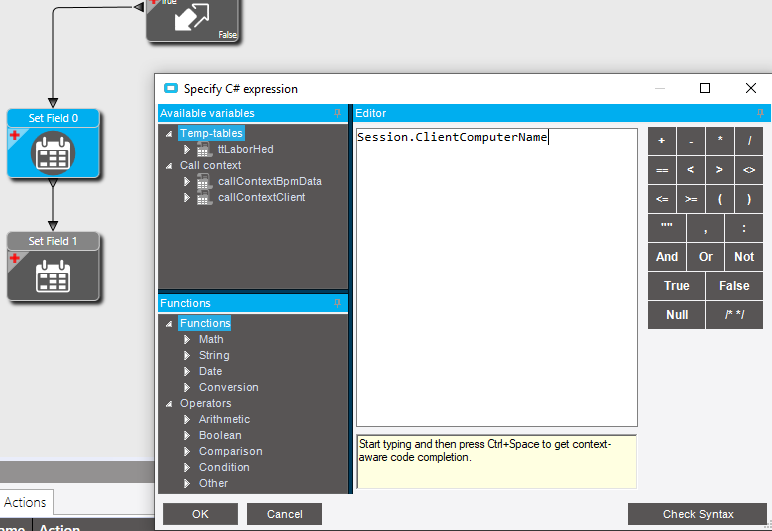The image size is (772, 531).
Task: Click the OK button
Action: [200, 514]
